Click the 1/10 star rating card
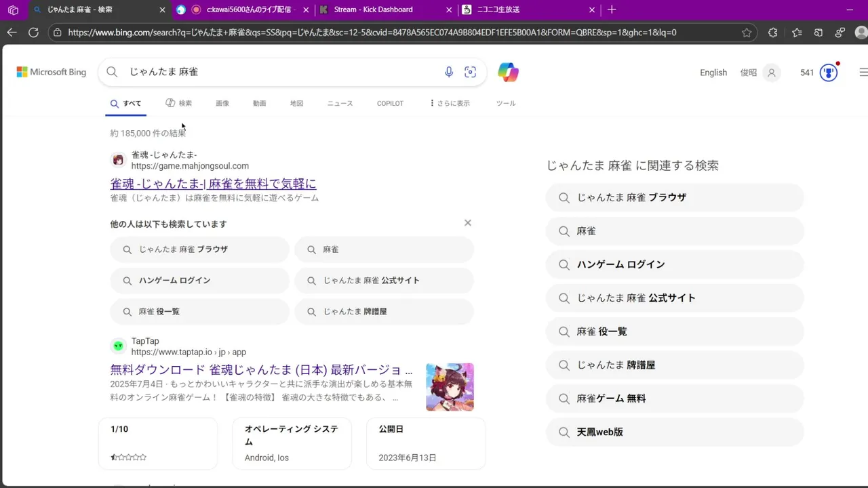The width and height of the screenshot is (868, 488). [x=158, y=443]
